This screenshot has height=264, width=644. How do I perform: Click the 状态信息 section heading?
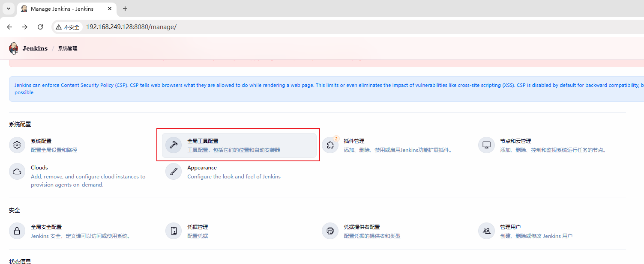[20, 261]
